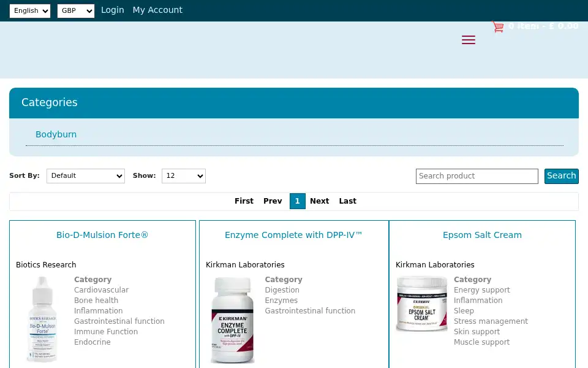Expand the Show 12 items dropdown
The height and width of the screenshot is (368, 588).
[184, 176]
